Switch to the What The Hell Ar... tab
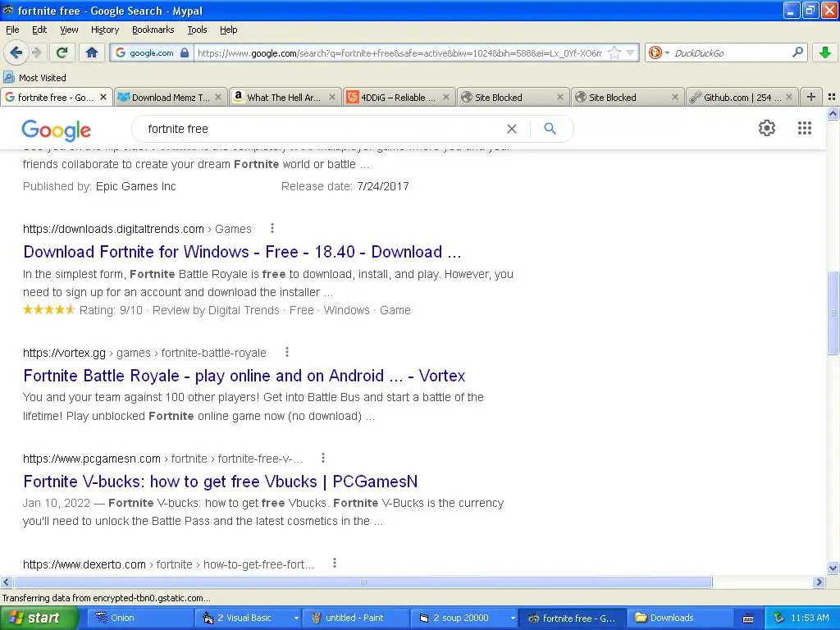 click(283, 97)
